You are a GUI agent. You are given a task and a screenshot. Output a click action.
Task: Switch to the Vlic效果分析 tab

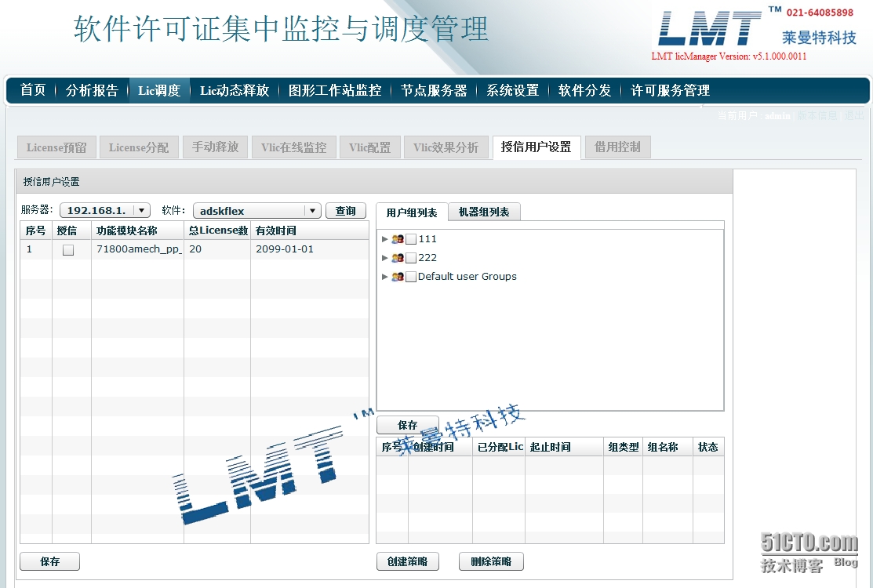(446, 147)
